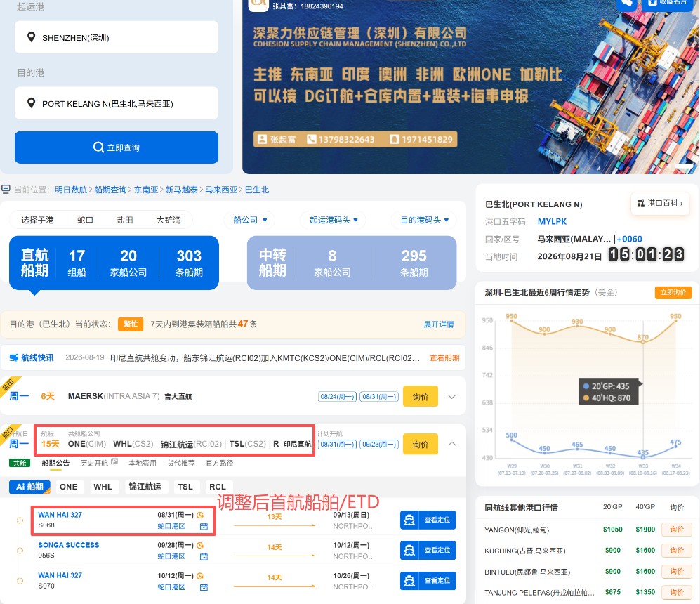Viewport: 700px width, 604px height.
Task: Click the WeChat icon on the banner
Action: tap(627, 3)
